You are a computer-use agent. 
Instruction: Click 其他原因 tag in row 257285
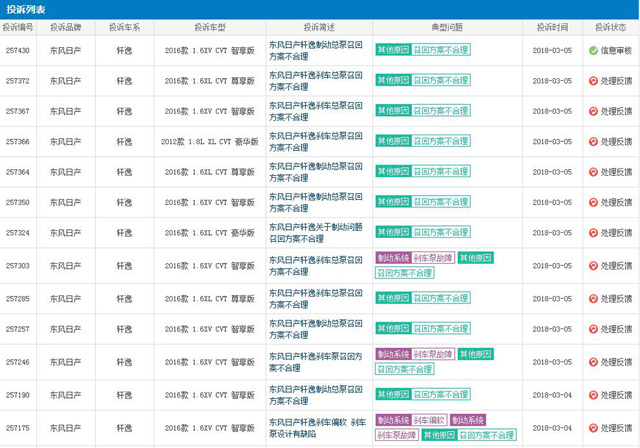[393, 298]
